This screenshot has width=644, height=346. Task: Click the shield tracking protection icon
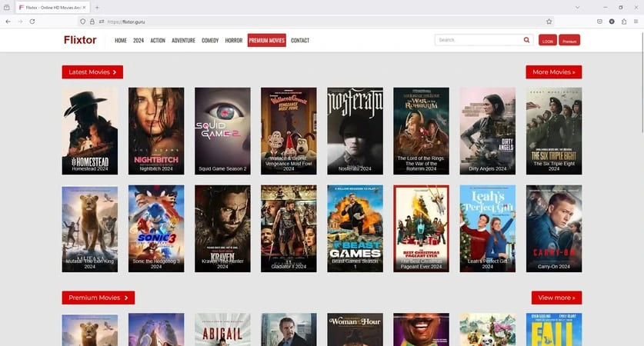pos(82,22)
